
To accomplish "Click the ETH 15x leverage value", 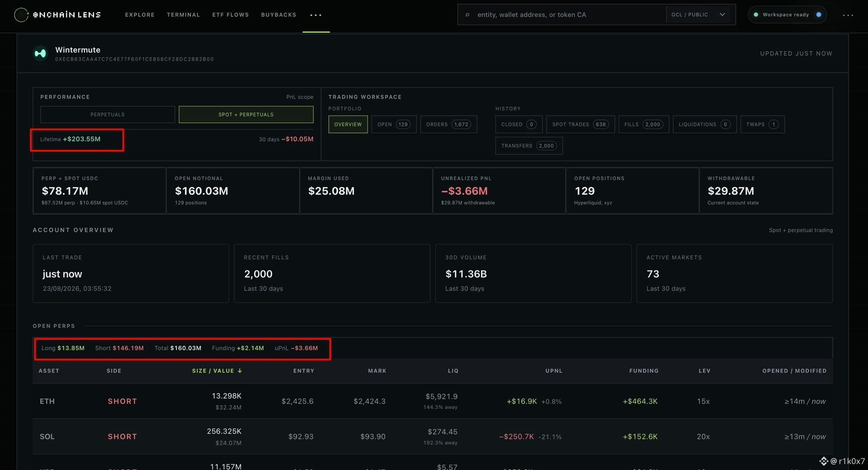I will (x=703, y=401).
